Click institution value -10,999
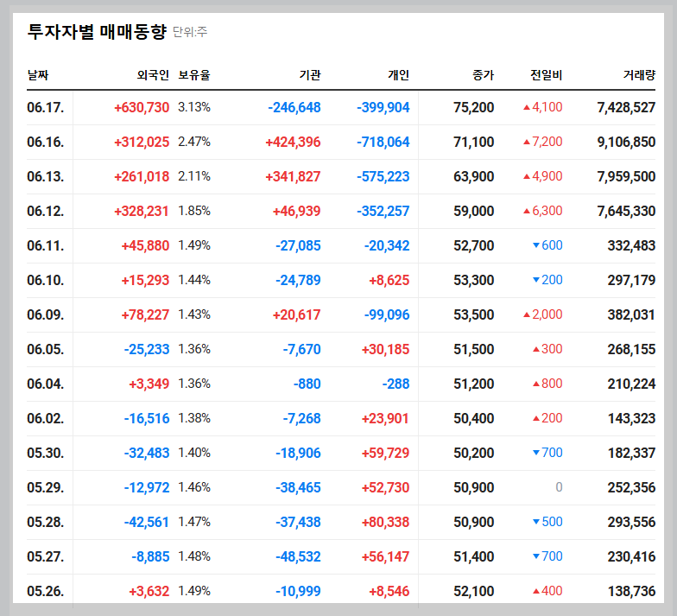 [299, 591]
